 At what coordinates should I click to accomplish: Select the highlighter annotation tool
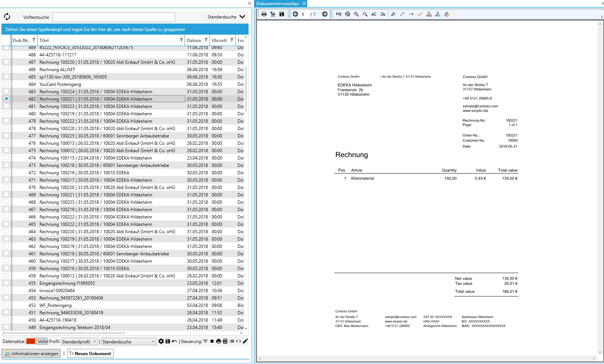[393, 14]
